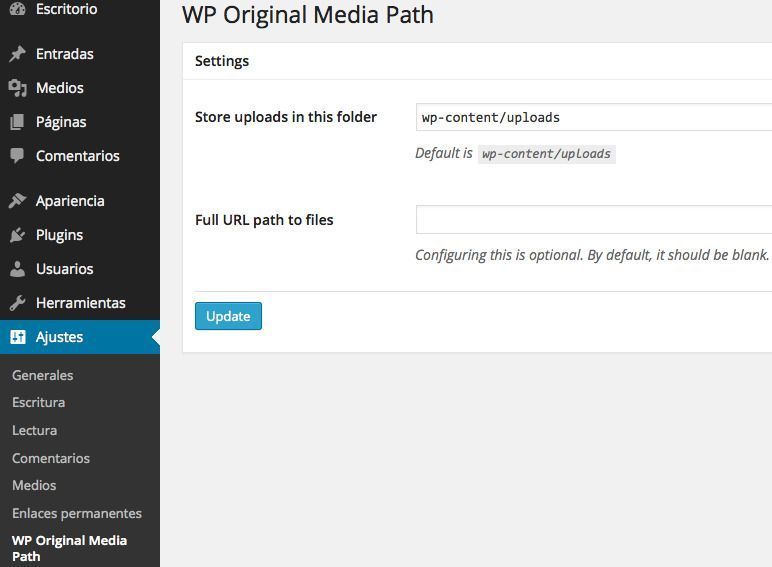Click the Comentarios speech bubble icon
The width and height of the screenshot is (772, 567).
(17, 156)
